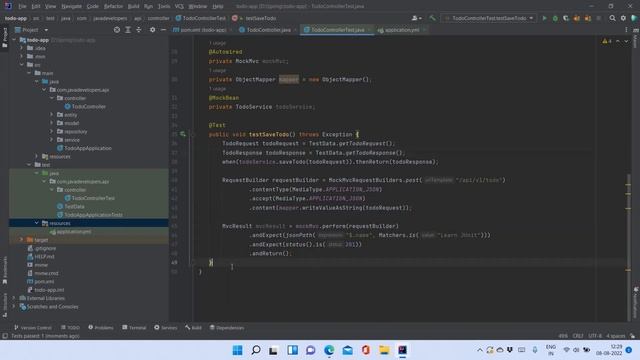This screenshot has height=360, width=640.
Task: Expand the .idea folder
Action: coord(22,48)
